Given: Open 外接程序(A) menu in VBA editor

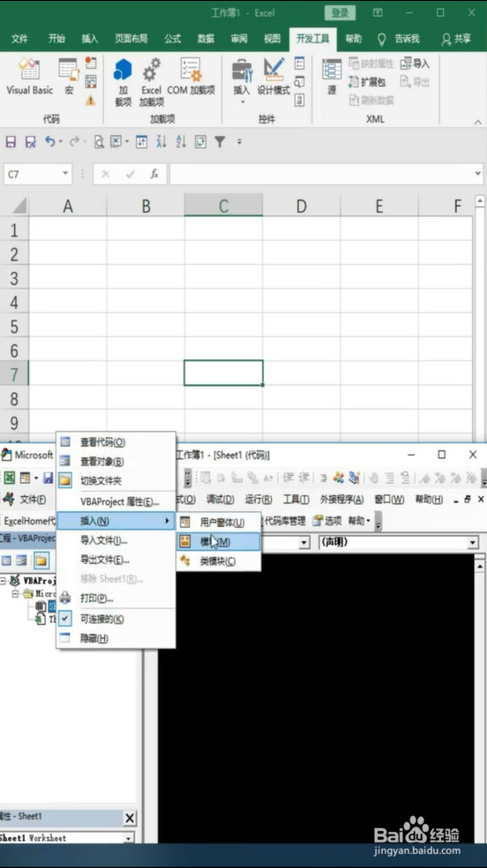Looking at the screenshot, I should (341, 499).
